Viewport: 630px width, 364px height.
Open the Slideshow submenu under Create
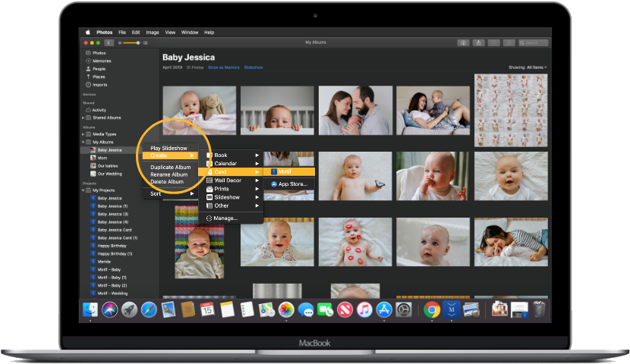tap(231, 197)
